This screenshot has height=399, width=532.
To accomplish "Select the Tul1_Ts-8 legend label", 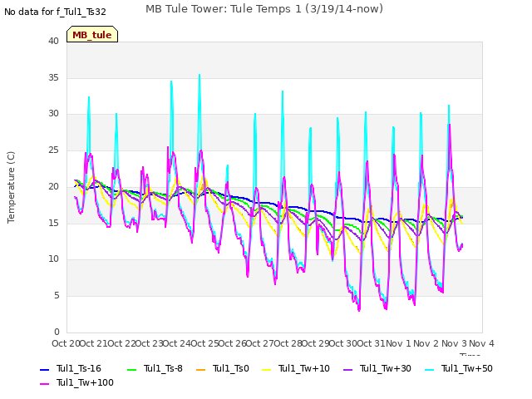I will (x=163, y=368).
